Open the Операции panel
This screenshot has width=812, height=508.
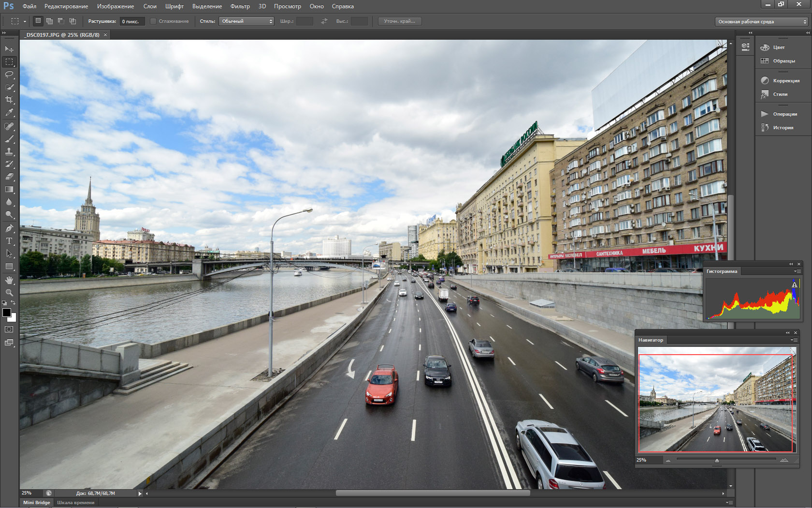coord(785,114)
